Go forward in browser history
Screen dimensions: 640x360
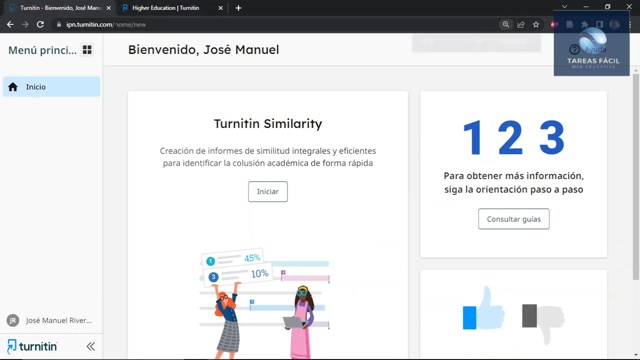[25, 24]
